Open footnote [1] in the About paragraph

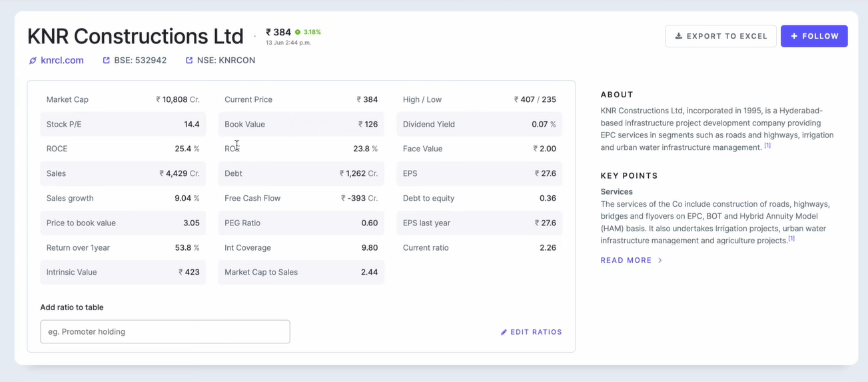[767, 145]
